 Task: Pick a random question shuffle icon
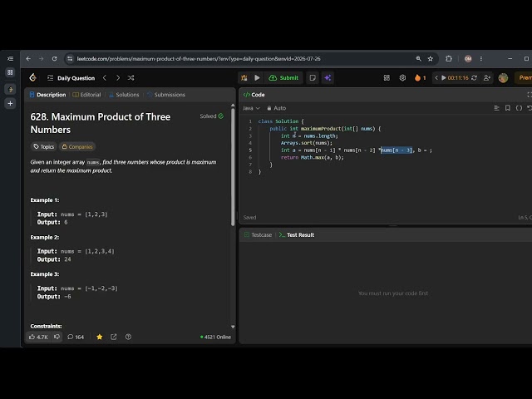131,77
